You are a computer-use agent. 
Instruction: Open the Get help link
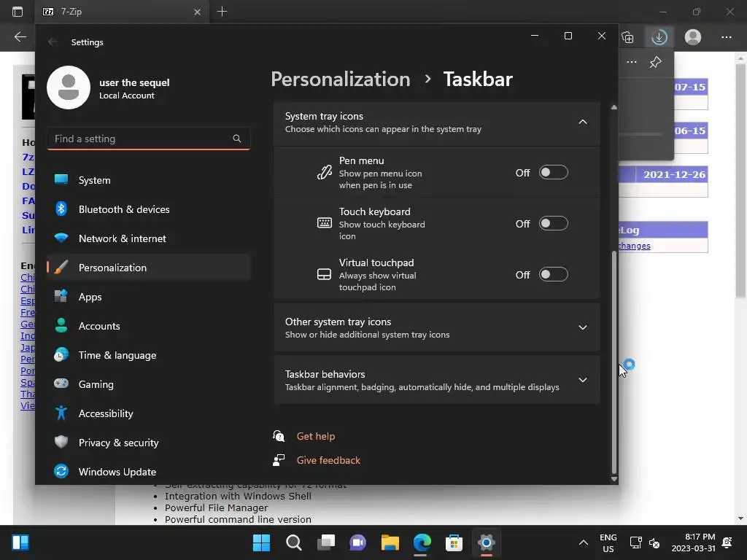315,436
